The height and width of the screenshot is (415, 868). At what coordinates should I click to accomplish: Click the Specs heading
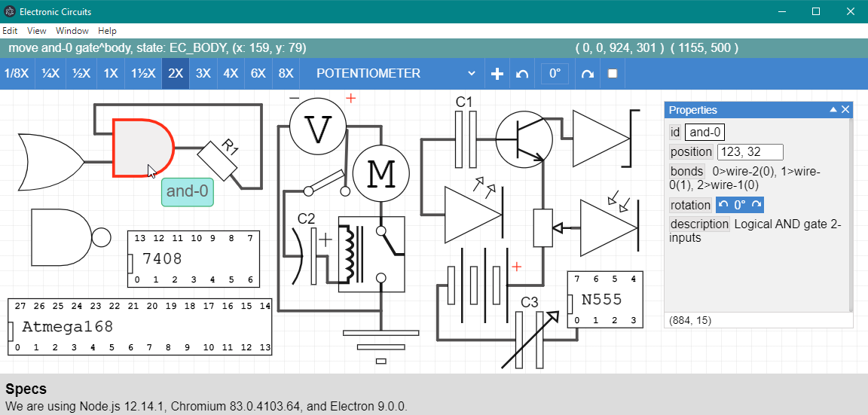(x=26, y=389)
